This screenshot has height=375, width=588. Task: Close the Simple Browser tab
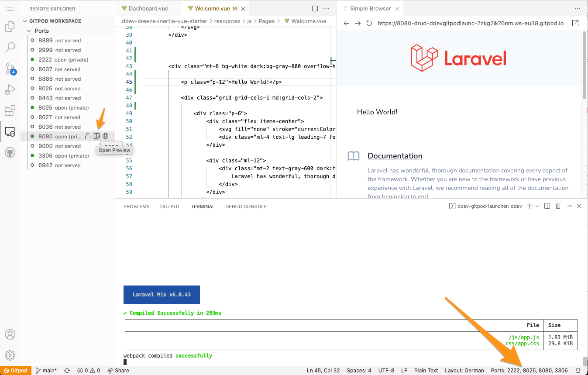pyautogui.click(x=397, y=8)
